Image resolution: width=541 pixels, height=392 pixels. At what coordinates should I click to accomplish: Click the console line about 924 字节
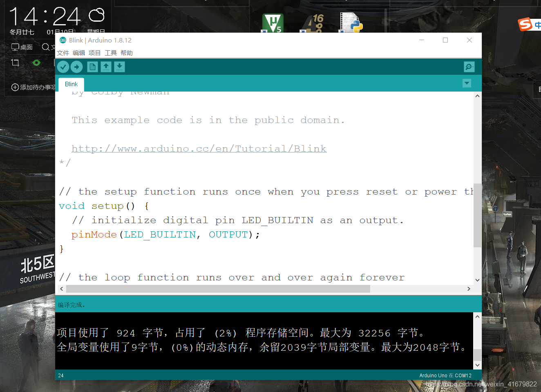click(x=241, y=333)
